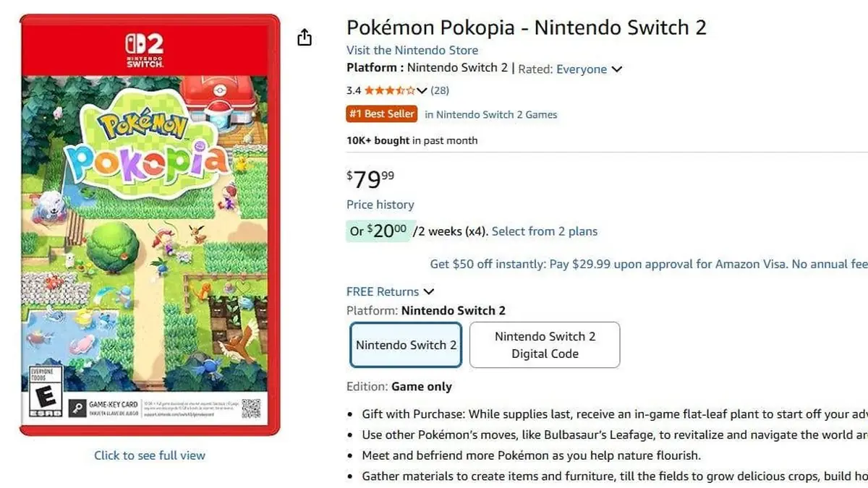Image resolution: width=868 pixels, height=488 pixels.
Task: Open the Price history page
Action: 380,205
